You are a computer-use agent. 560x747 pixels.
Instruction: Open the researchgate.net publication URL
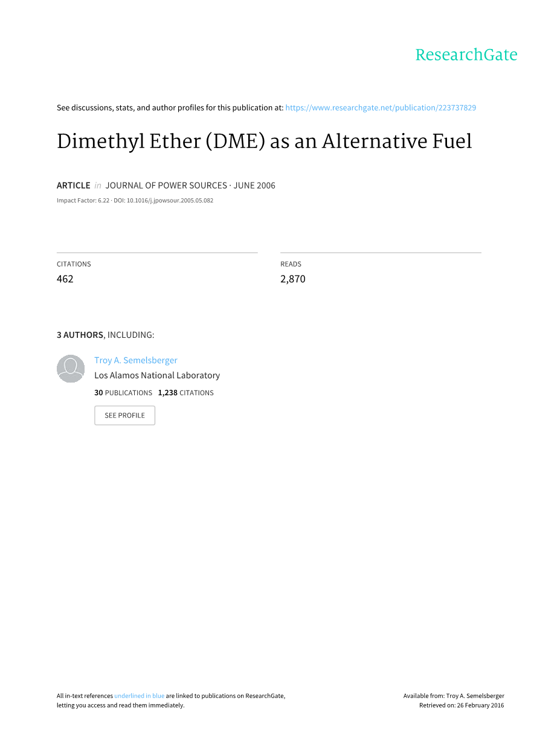point(381,108)
